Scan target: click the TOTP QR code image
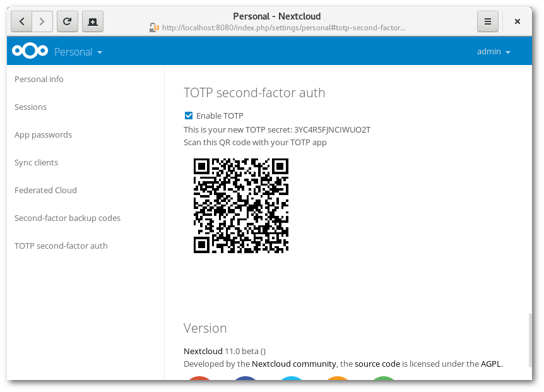 click(x=241, y=206)
